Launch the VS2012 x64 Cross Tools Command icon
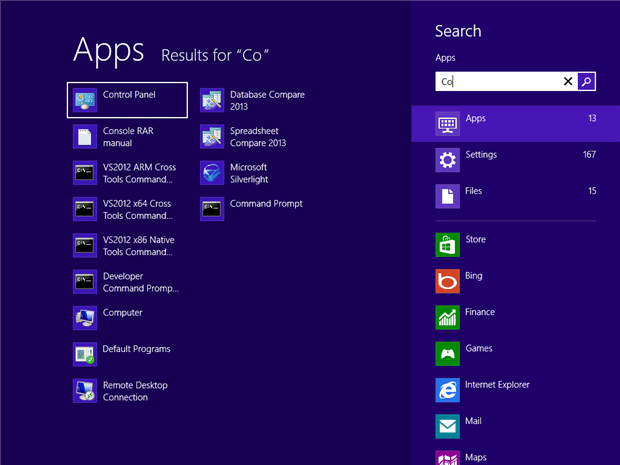This screenshot has height=465, width=620. (x=85, y=209)
